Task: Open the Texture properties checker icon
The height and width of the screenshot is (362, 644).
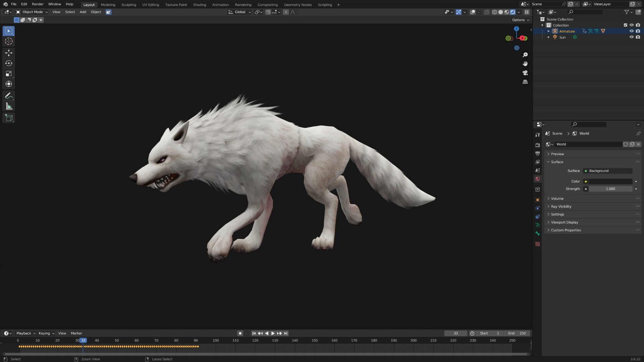Action: (x=538, y=244)
